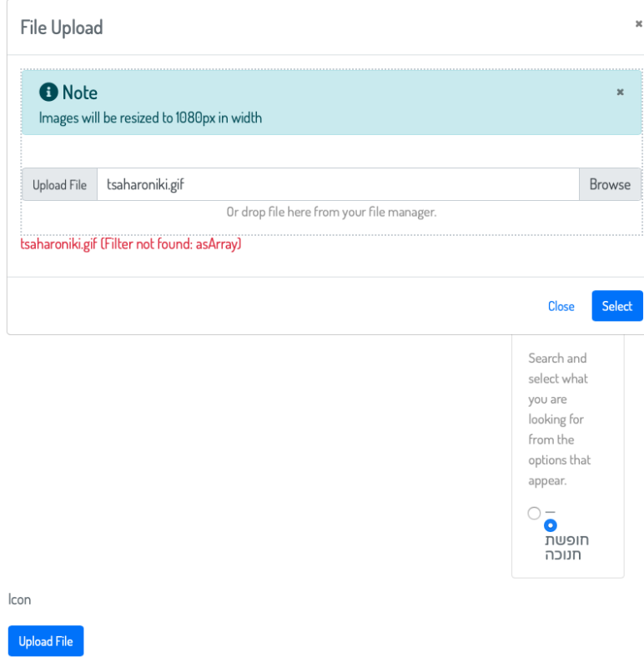The height and width of the screenshot is (667, 644).
Task: Click the info icon beside Note
Action: tap(48, 92)
